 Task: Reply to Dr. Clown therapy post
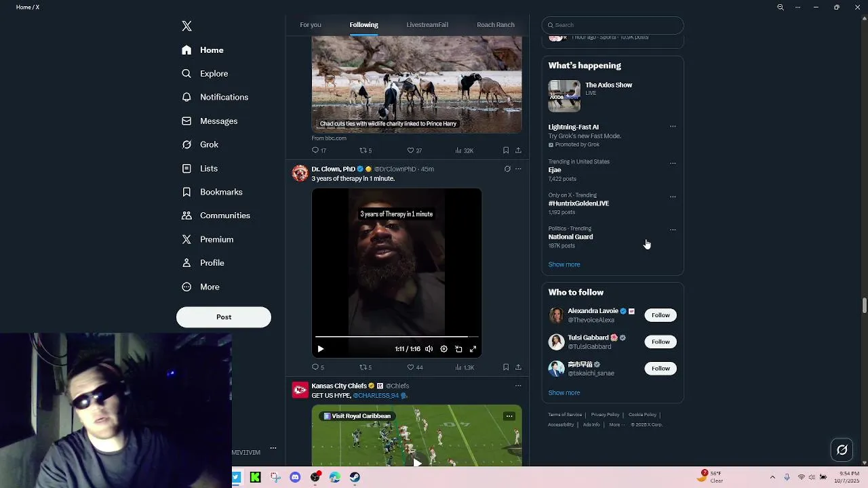point(318,367)
